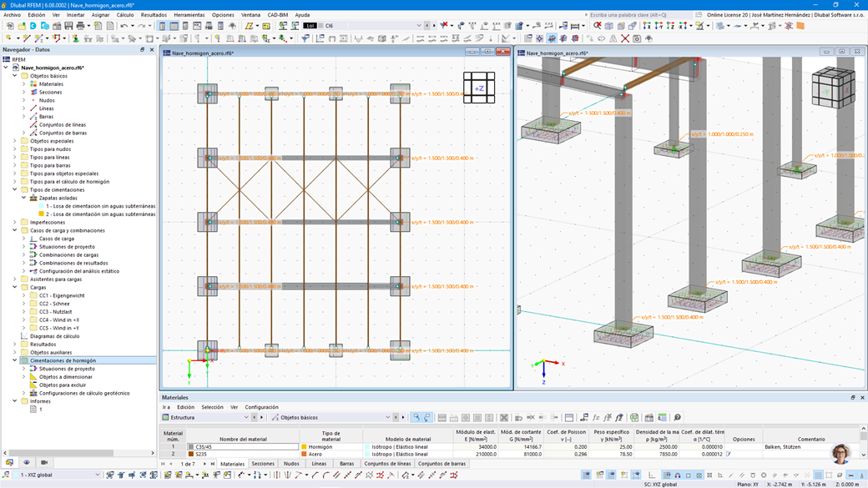Select the view in +X direction icon
This screenshot has height=488, width=868.
[647, 26]
